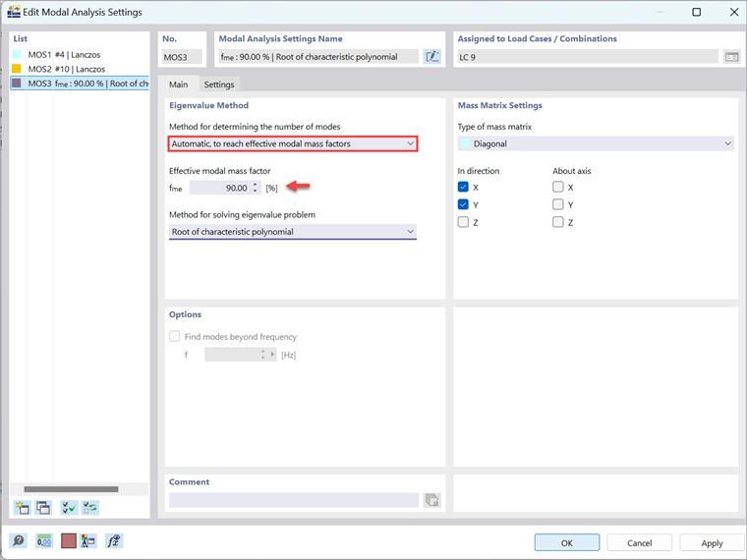Click the fx formula icon at bottom

pyautogui.click(x=113, y=541)
